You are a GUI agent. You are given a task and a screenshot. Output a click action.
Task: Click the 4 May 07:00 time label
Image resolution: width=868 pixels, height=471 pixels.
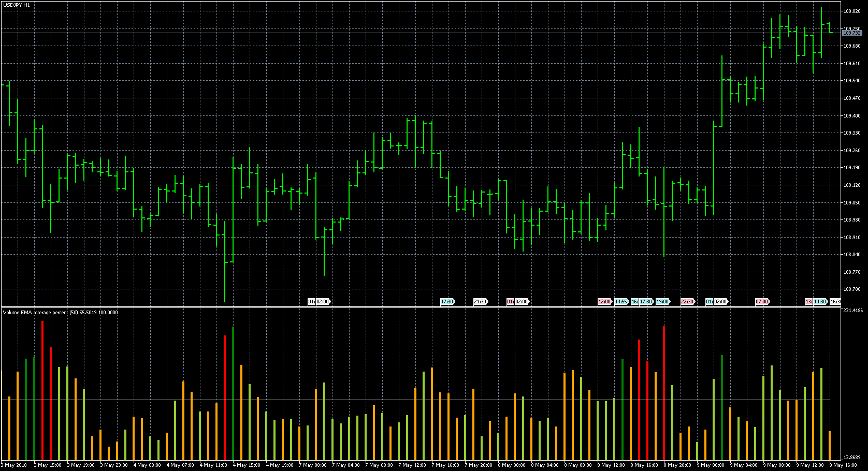tap(180, 465)
